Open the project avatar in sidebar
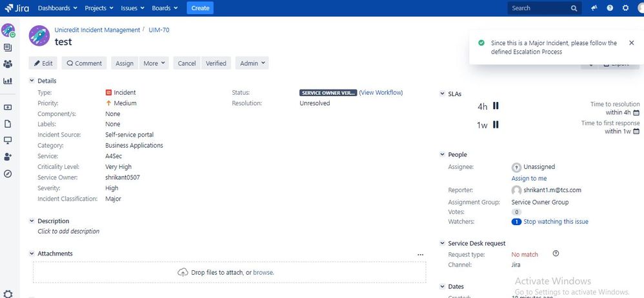This screenshot has height=298, width=644. [8, 30]
